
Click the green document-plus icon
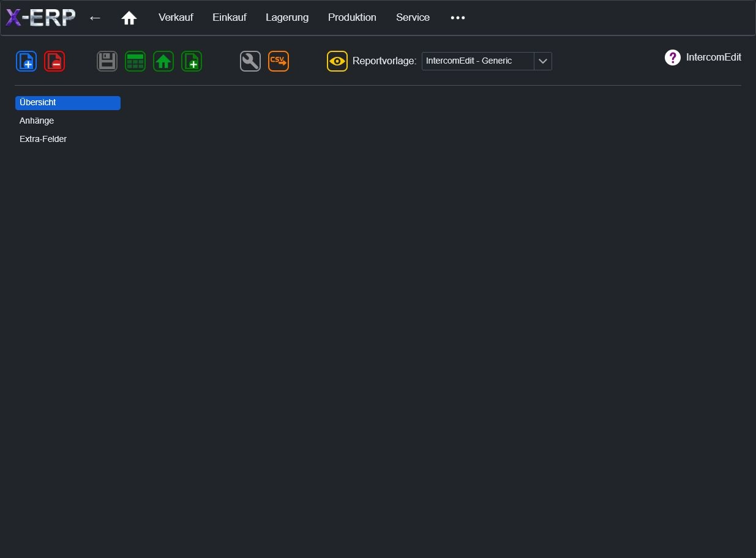point(192,61)
